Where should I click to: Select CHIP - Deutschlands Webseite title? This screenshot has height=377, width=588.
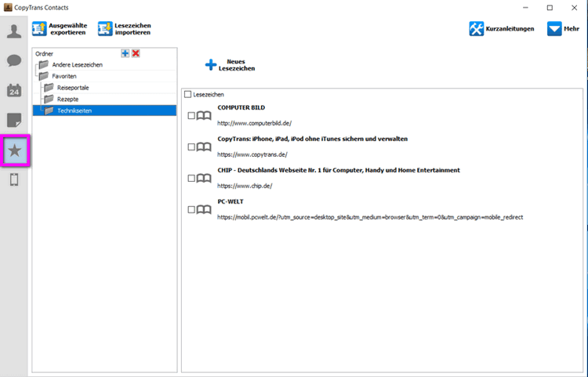[x=339, y=170]
